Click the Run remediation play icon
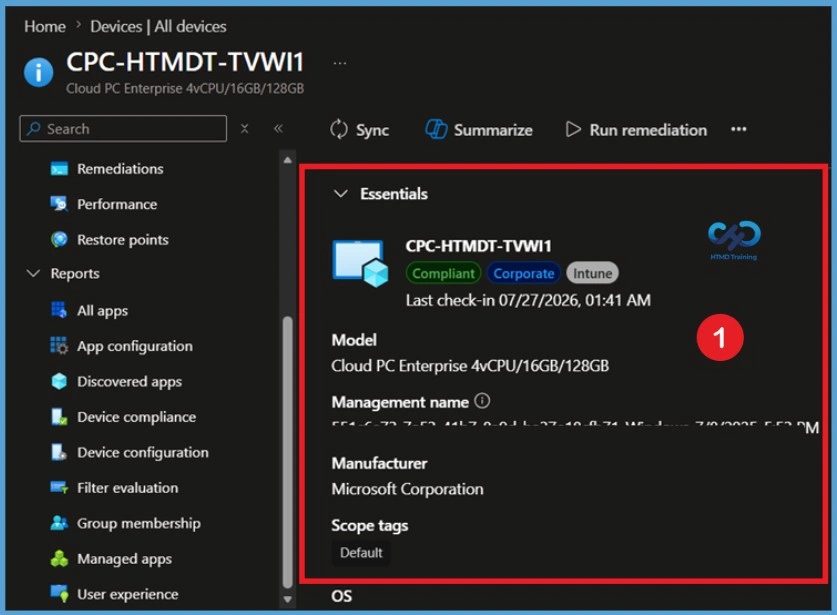Image resolution: width=837 pixels, height=615 pixels. 573,129
